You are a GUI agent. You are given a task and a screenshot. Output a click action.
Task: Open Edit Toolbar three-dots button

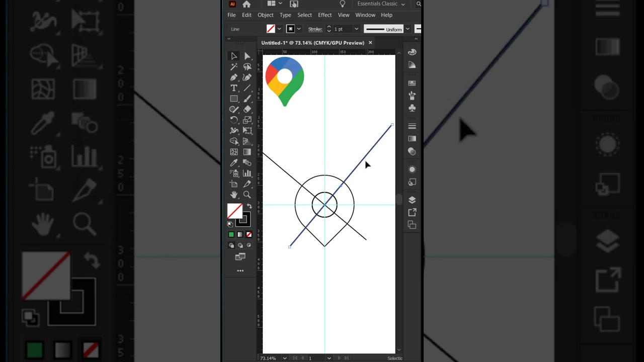(x=240, y=271)
